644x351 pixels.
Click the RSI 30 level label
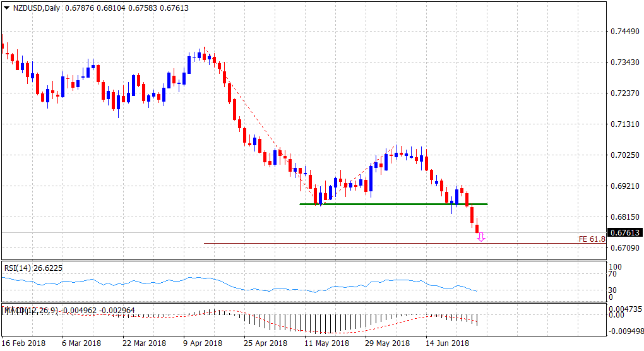point(612,290)
